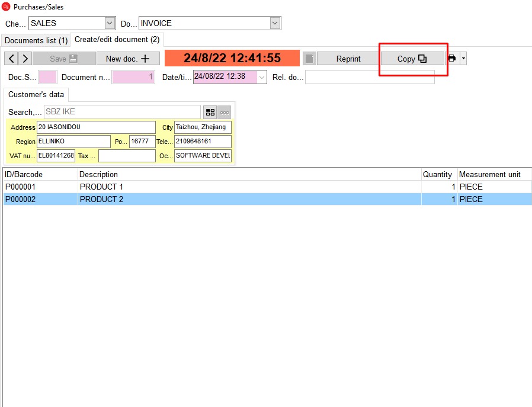Select the Customer's data tab
The image size is (532, 407).
(x=36, y=95)
